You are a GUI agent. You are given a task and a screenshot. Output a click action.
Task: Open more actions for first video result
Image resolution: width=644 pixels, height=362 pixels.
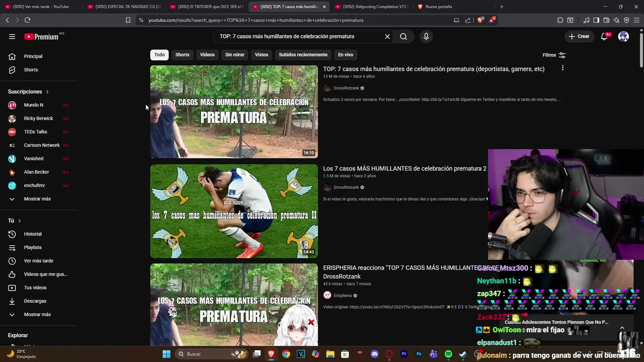click(x=562, y=68)
